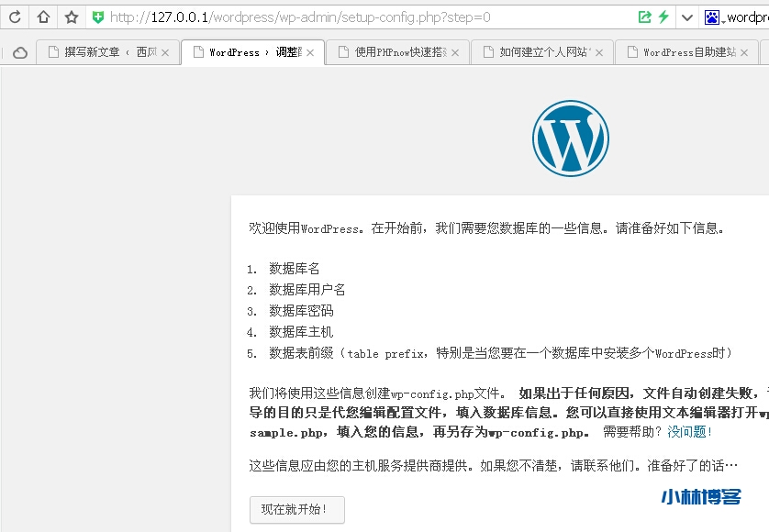Image resolution: width=769 pixels, height=532 pixels.
Task: Expand the address bar dropdown arrow
Action: [x=686, y=17]
